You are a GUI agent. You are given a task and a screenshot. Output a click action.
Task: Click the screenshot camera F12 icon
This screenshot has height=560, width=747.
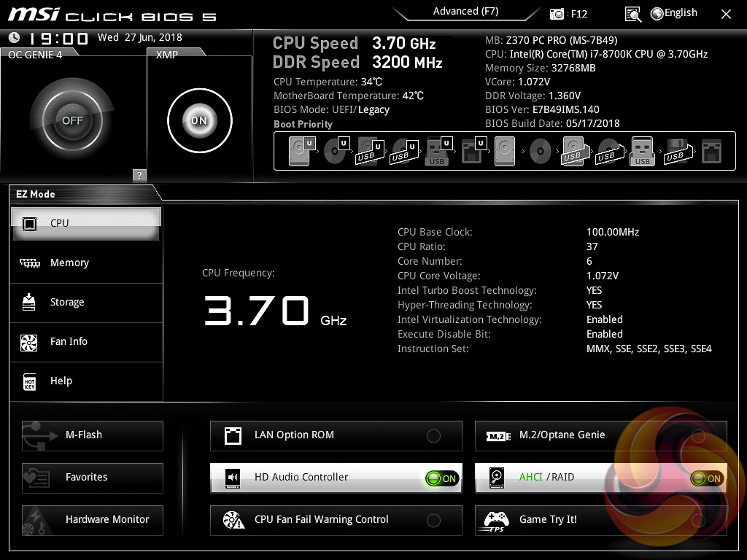(x=556, y=15)
